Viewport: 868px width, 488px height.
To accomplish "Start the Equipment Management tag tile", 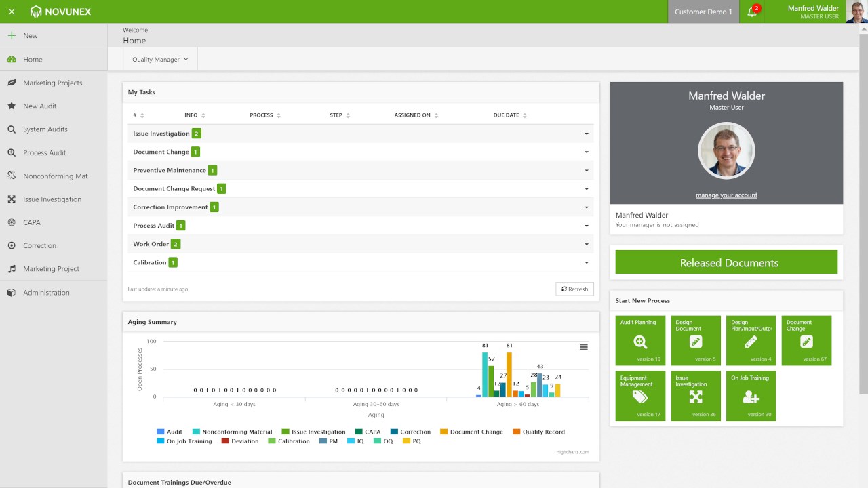I will [640, 396].
